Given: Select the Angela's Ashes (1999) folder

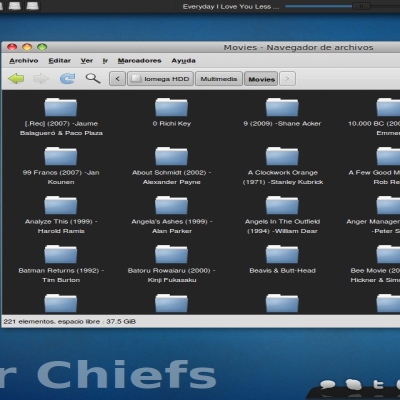Looking at the screenshot, I should pyautogui.click(x=171, y=205).
